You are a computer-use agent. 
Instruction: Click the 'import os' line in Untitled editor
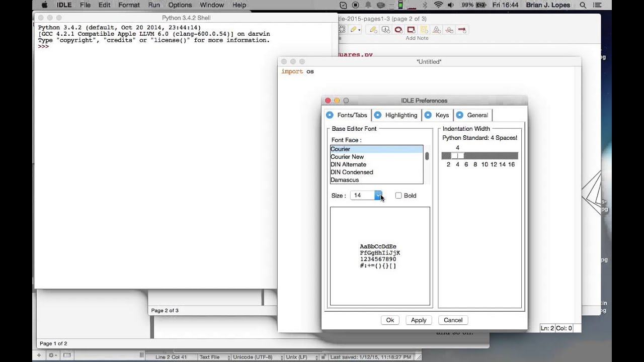coord(297,71)
